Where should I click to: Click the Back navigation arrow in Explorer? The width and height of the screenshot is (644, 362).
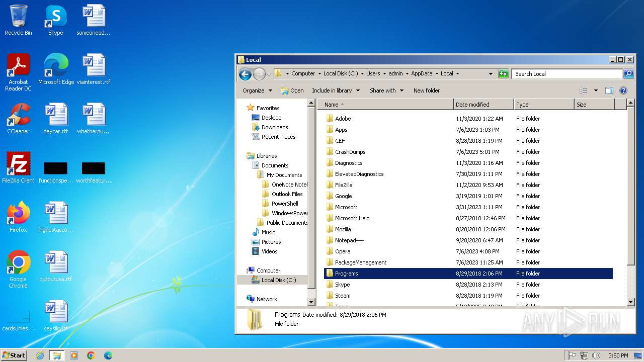[x=245, y=74]
